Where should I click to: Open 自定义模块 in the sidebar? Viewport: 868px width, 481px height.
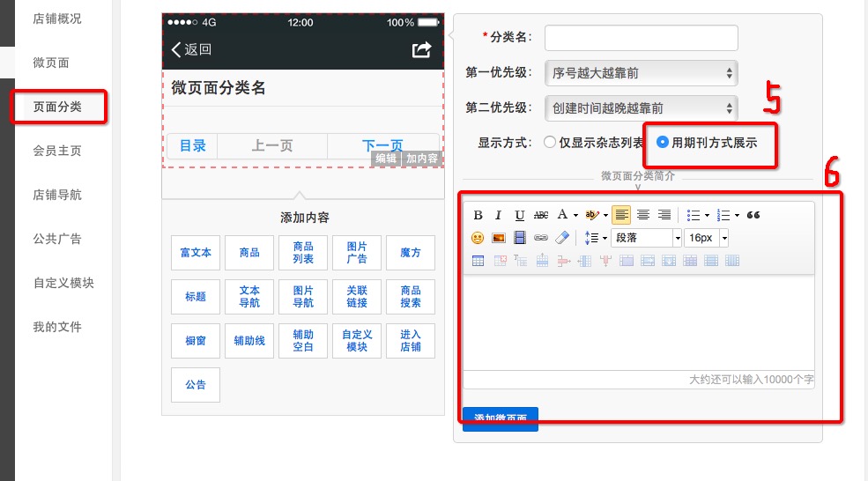click(x=63, y=283)
